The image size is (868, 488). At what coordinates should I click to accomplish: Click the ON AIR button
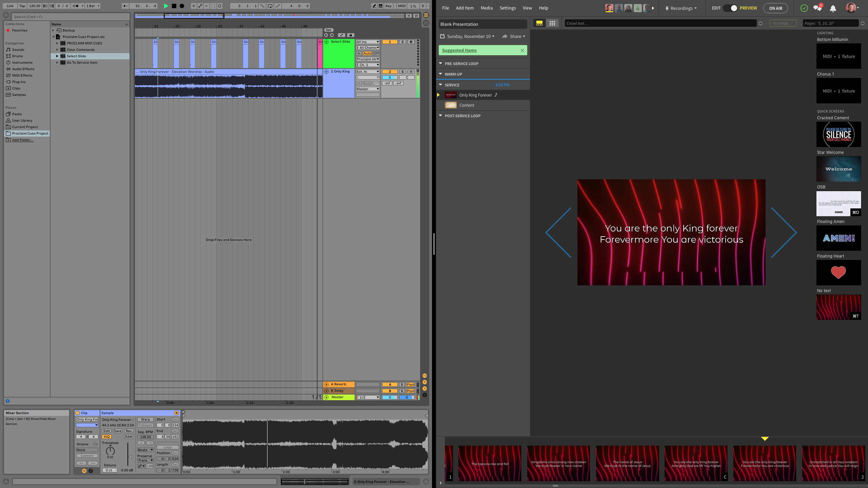[775, 8]
